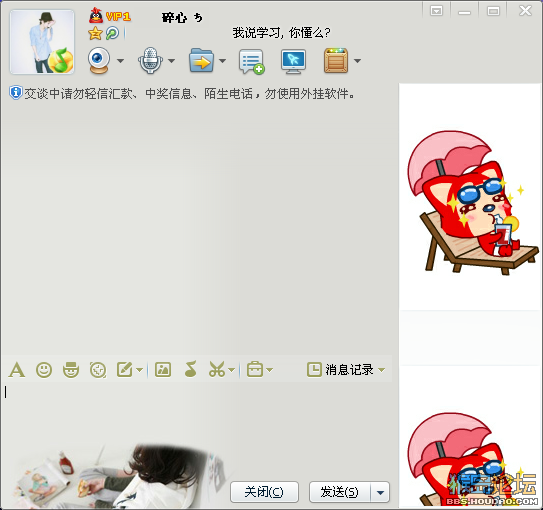Open font settings with the A icon

point(17,370)
